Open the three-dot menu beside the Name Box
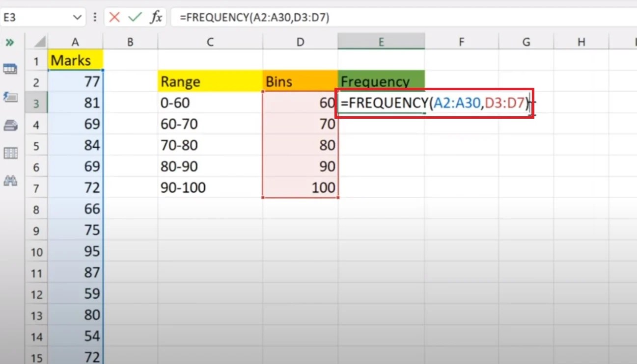Screen dimensions: 637x364 pos(94,16)
